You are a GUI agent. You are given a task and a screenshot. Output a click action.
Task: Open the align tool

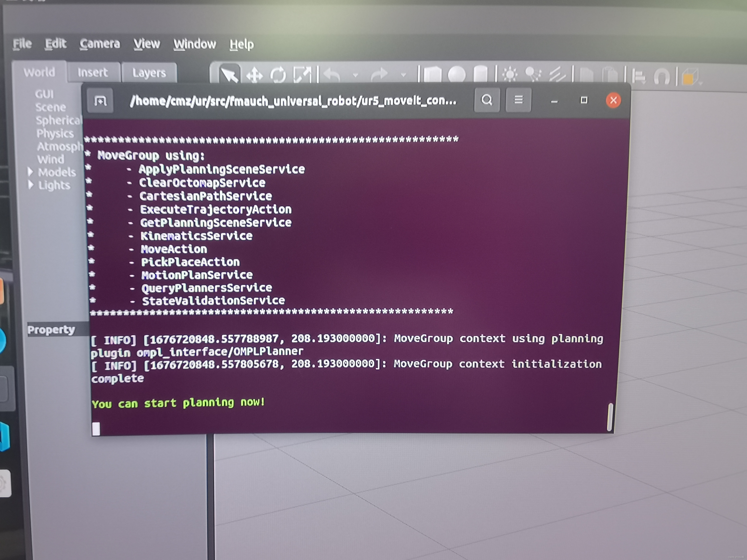[x=639, y=76]
